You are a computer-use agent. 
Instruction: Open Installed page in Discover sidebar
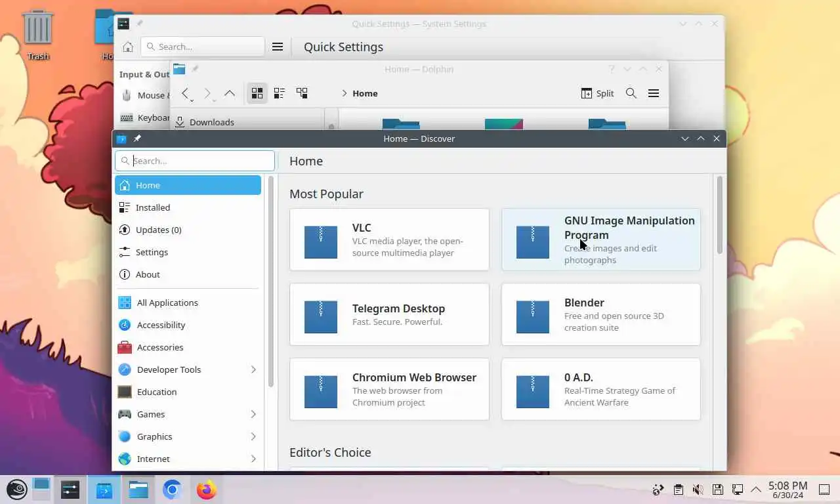click(188, 207)
